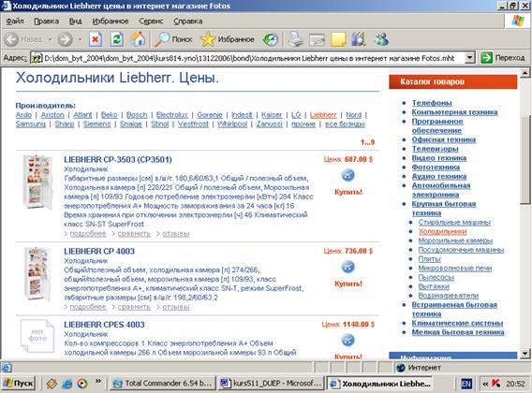532x393 pixels.
Task: Open Стиральные машины catalog link
Action: point(454,222)
